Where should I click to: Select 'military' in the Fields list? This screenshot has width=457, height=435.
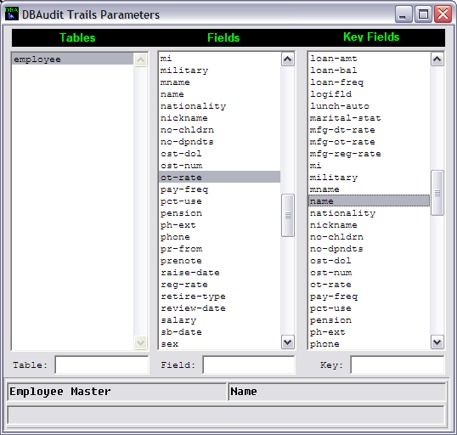pos(220,70)
